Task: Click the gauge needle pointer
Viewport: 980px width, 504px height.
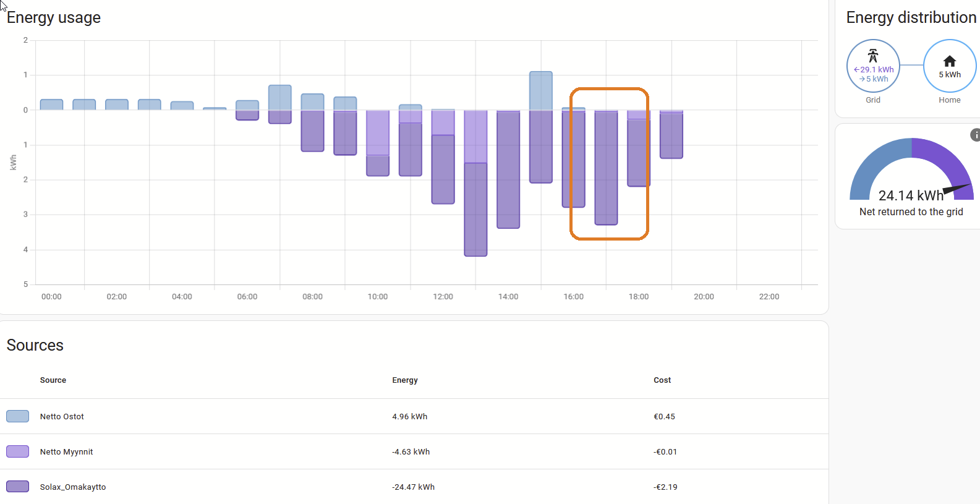Action: point(956,189)
